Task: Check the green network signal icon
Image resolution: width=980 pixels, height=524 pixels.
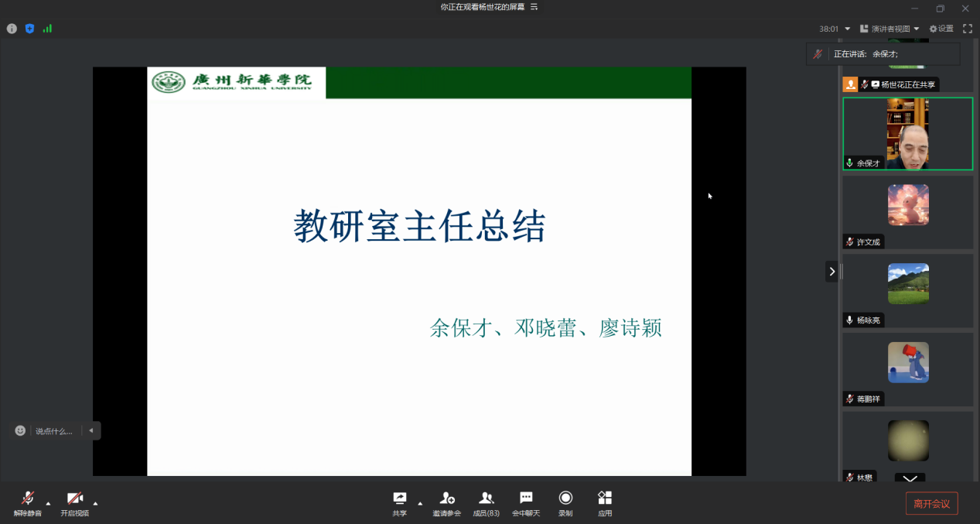Action: tap(47, 29)
